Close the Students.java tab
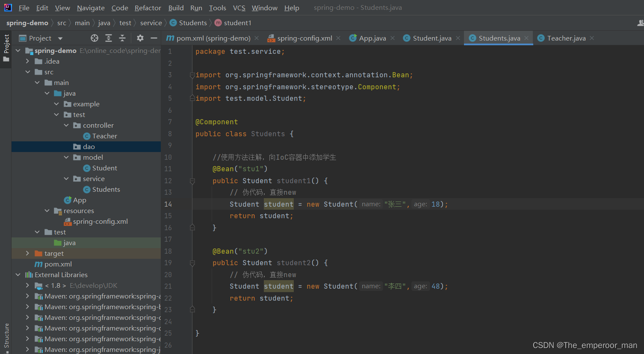This screenshot has height=354, width=644. (526, 38)
